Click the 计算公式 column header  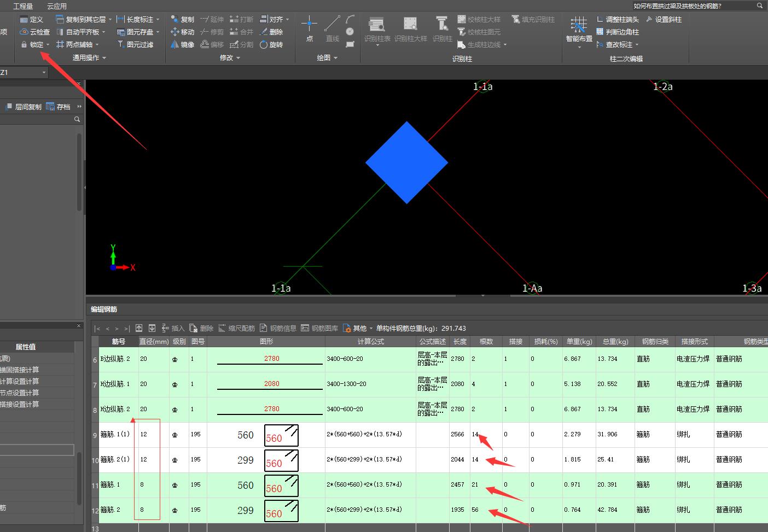pos(371,341)
